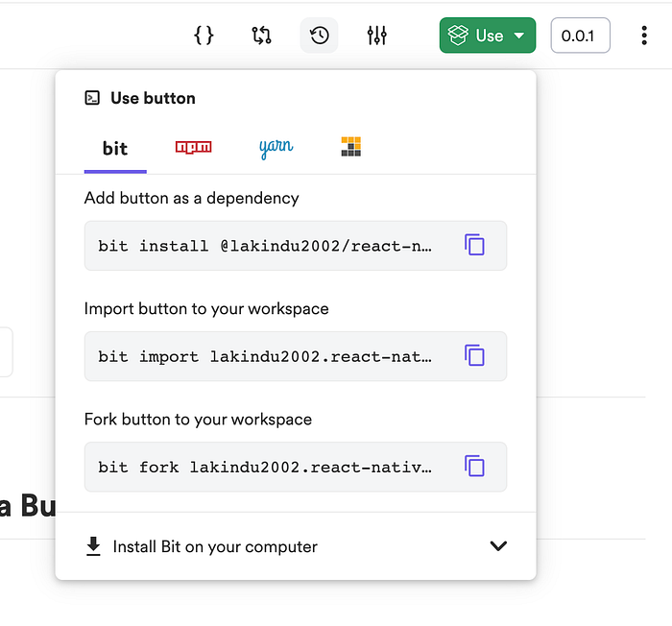Copy the bit fork command
Viewport: 672px width, 626px height.
coord(474,466)
